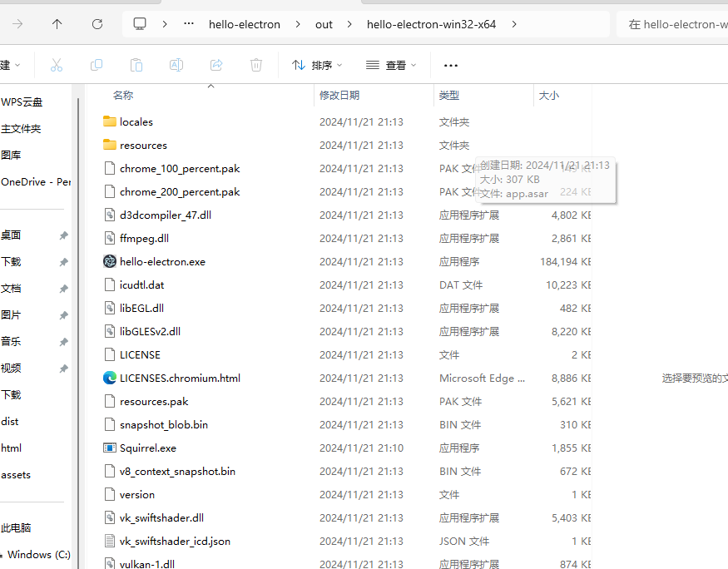
Task: Navigate to out breadcrumb segment
Action: [324, 24]
